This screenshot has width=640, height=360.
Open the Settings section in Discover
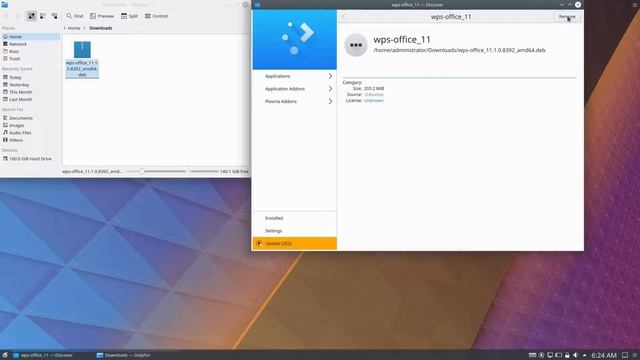294,231
